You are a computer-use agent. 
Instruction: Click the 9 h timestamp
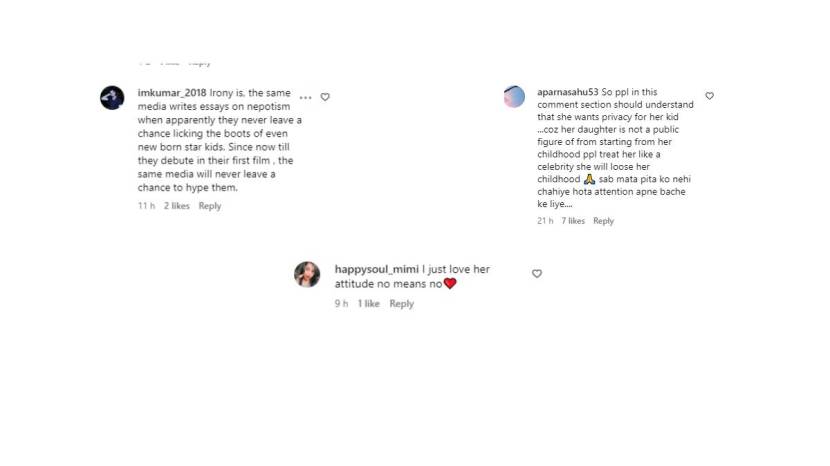click(341, 304)
